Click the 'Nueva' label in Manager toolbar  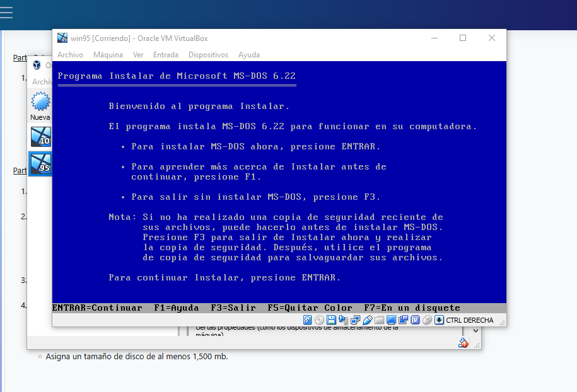click(40, 117)
